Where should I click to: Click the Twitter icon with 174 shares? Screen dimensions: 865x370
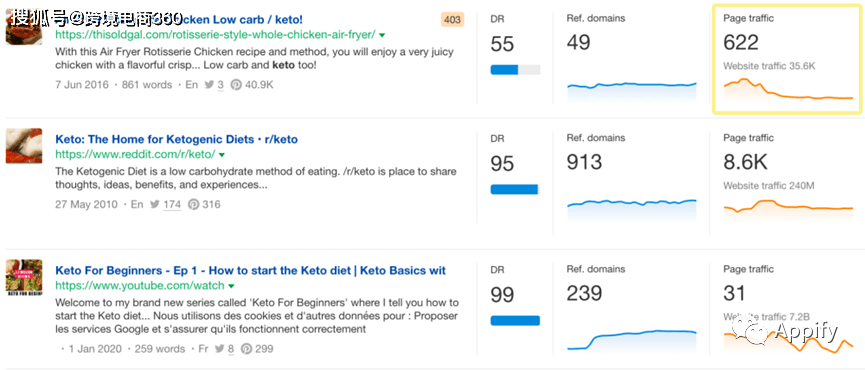pos(155,205)
